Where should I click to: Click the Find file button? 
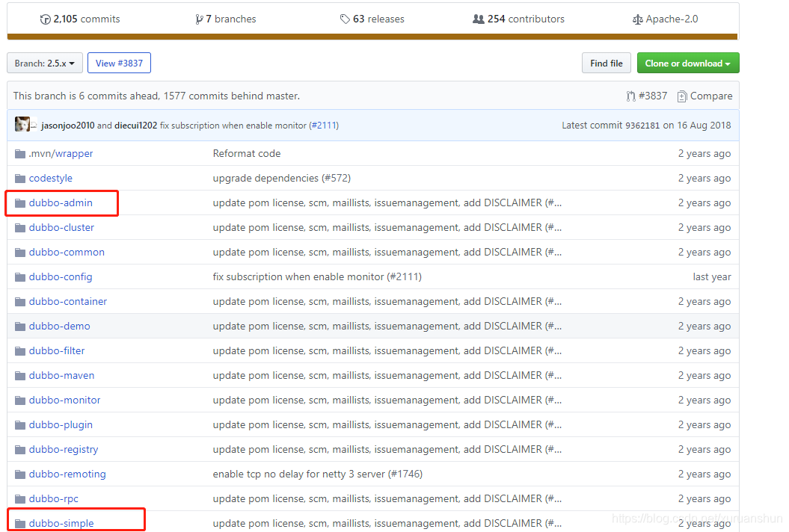point(607,63)
